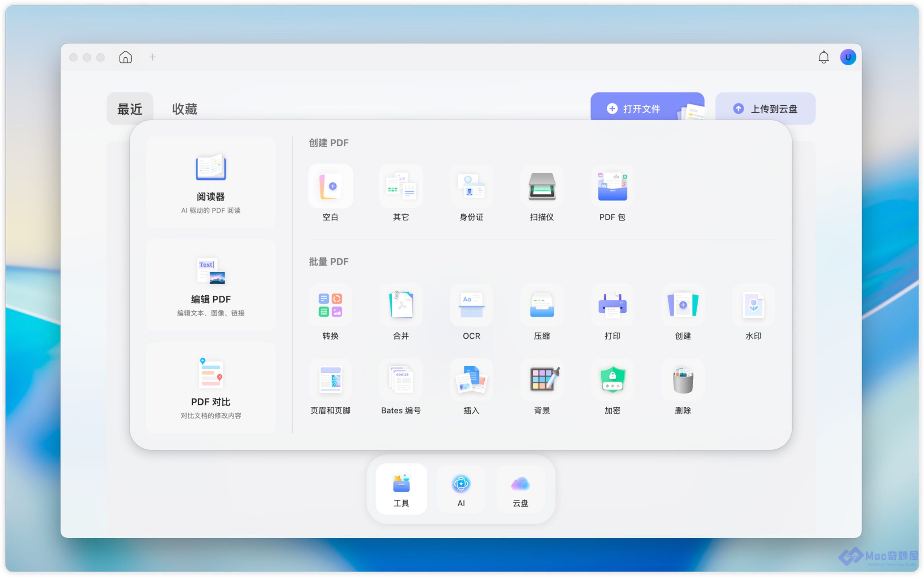This screenshot has height=577, width=924.
Task: Click the notification bell icon
Action: [824, 57]
